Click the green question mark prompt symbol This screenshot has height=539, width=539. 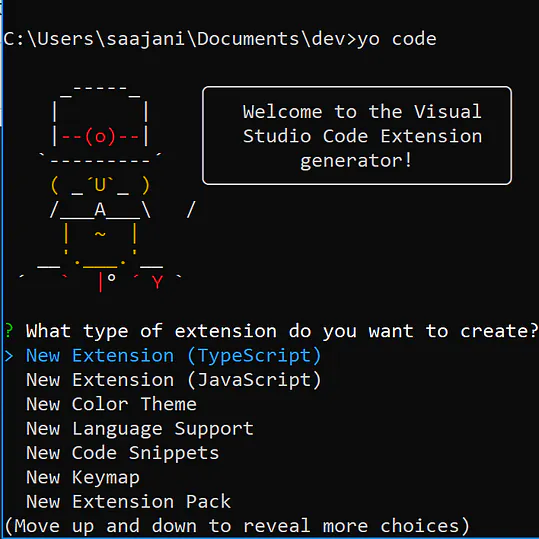(x=9, y=331)
